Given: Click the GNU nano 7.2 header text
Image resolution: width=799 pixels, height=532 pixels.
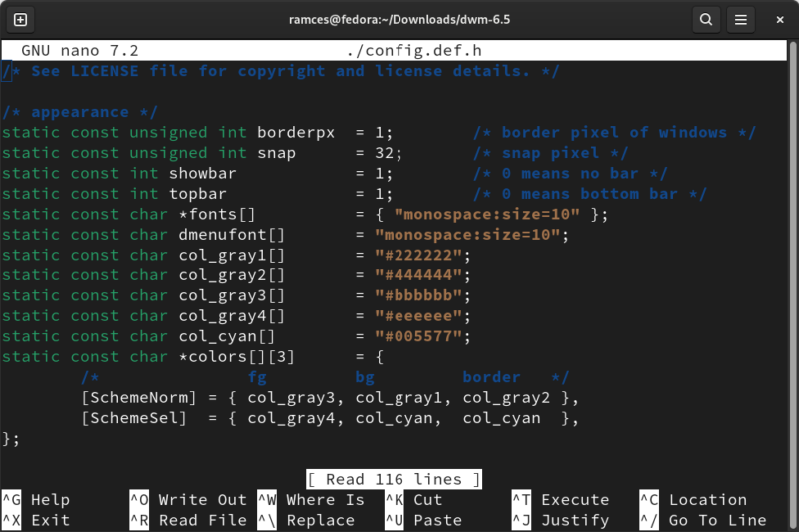Looking at the screenshot, I should [80, 50].
